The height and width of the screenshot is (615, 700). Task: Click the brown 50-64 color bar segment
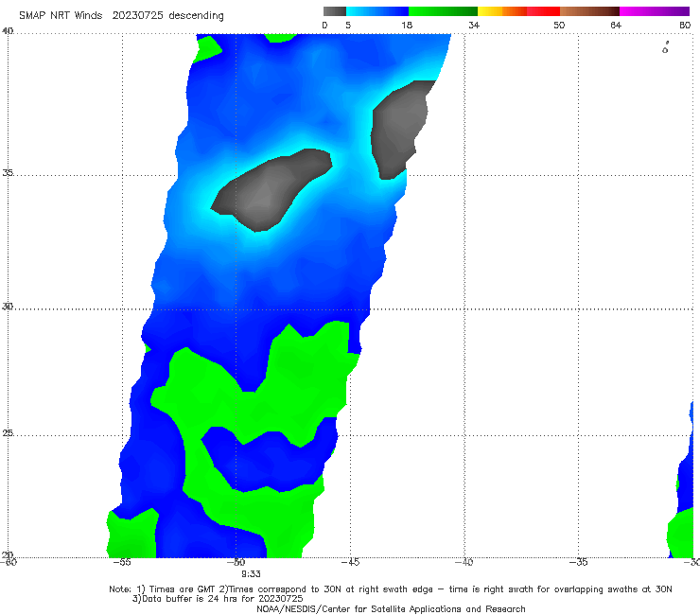pyautogui.click(x=589, y=11)
